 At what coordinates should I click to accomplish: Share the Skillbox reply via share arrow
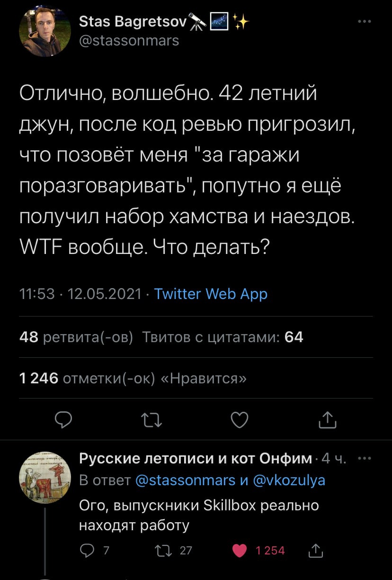315,551
